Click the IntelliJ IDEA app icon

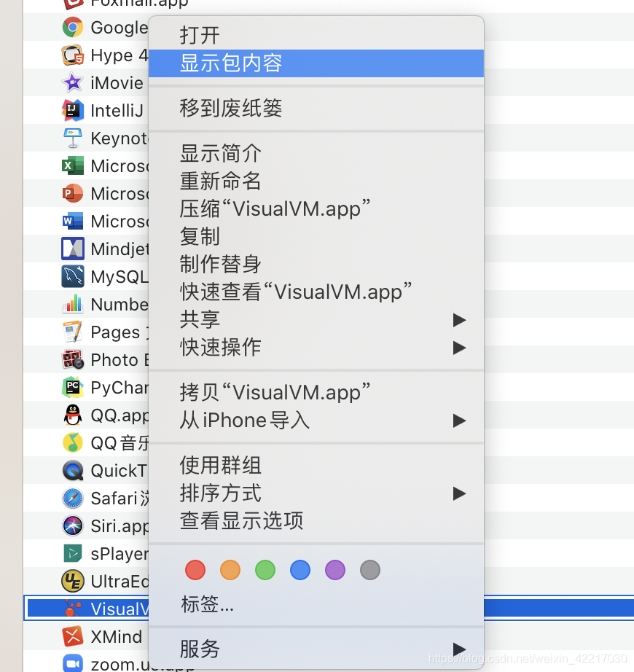click(x=73, y=111)
